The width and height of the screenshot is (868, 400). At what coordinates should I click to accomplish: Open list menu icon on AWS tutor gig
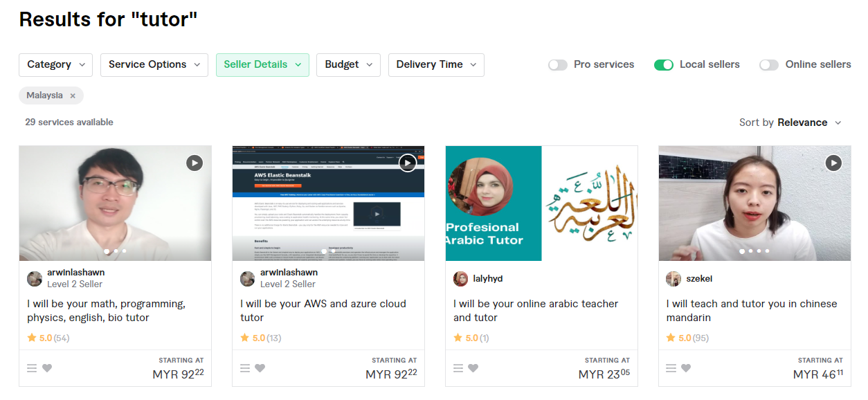[x=245, y=368]
